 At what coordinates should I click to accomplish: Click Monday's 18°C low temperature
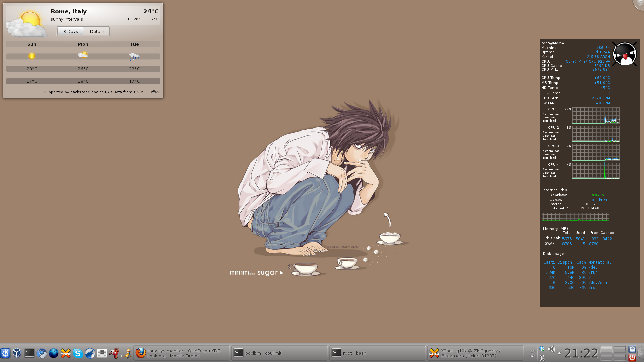pos(83,81)
